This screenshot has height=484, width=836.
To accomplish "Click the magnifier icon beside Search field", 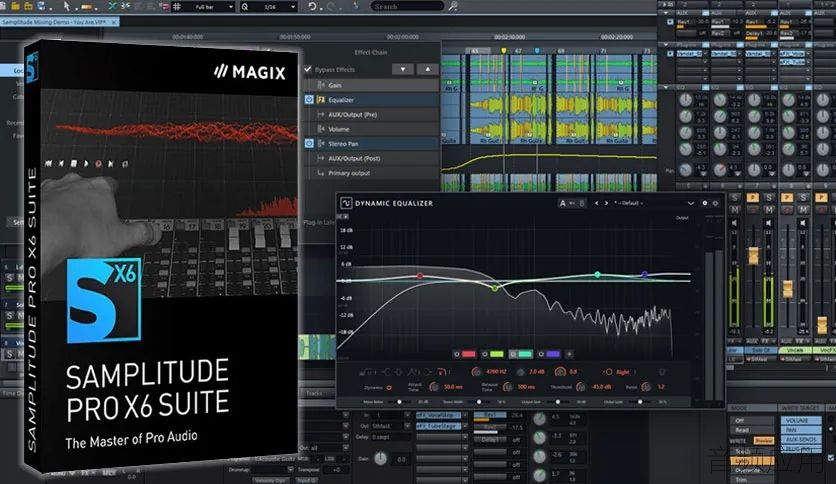I will 453,6.
